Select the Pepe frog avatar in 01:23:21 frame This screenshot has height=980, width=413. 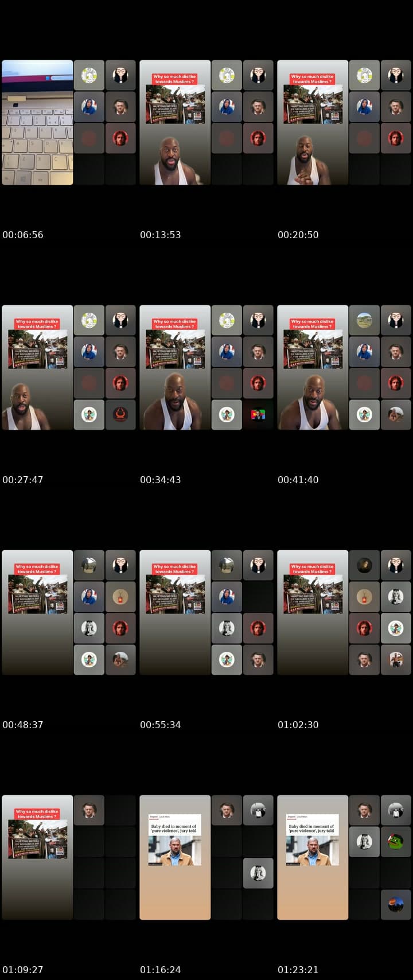point(396,842)
